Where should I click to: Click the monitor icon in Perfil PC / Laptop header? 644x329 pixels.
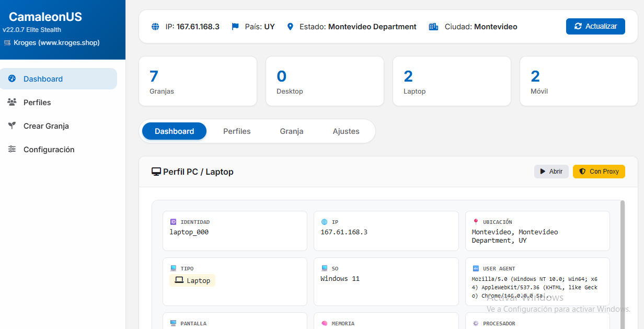tap(156, 172)
